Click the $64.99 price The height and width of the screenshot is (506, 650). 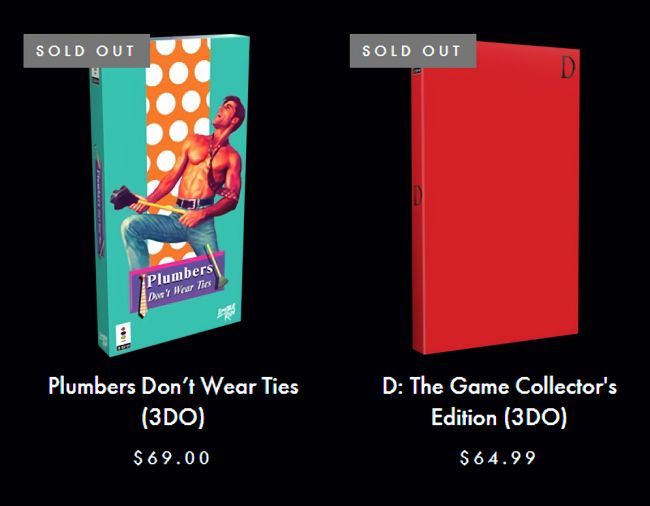(x=498, y=458)
